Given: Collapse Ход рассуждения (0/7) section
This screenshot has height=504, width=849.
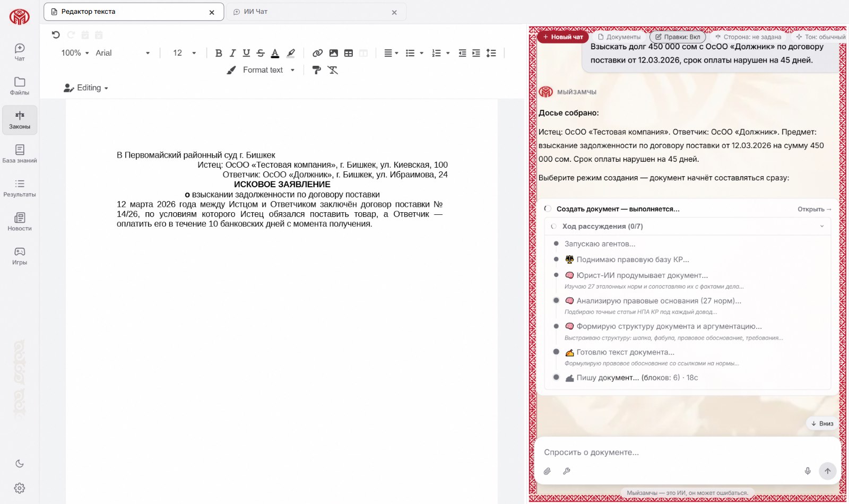Looking at the screenshot, I should pos(688,227).
